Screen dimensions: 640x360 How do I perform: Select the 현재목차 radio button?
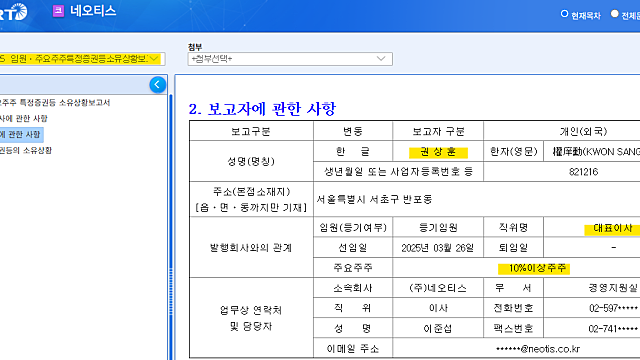pyautogui.click(x=564, y=14)
